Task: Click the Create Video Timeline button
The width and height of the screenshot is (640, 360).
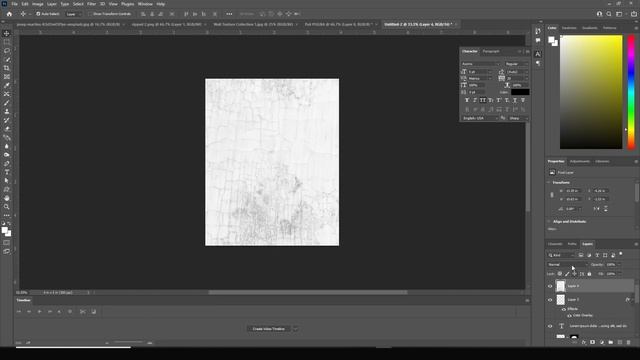Action: pos(269,329)
